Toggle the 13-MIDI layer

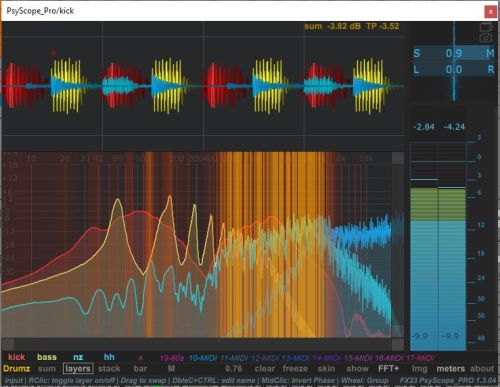click(x=295, y=358)
